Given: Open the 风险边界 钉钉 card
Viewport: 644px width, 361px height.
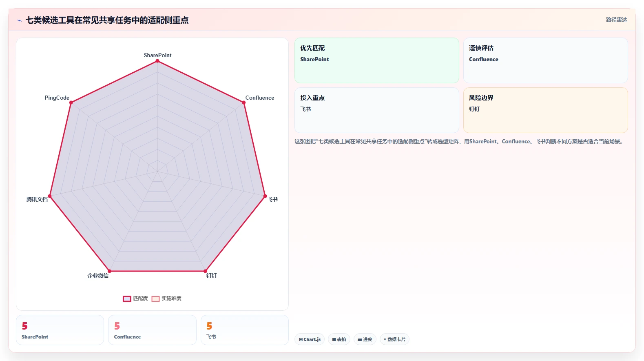Looking at the screenshot, I should [x=545, y=110].
